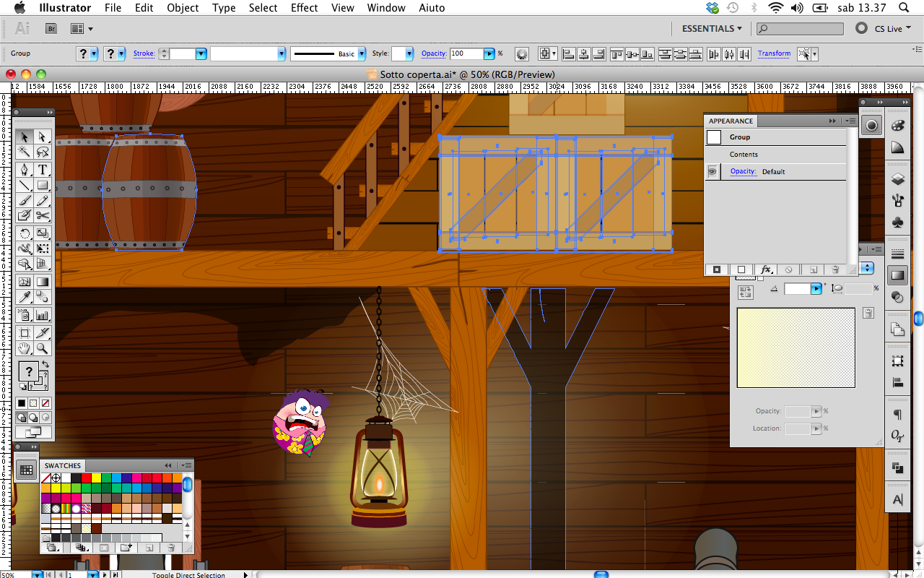The width and height of the screenshot is (924, 578).
Task: Activate the Eyedropper tool
Action: [x=25, y=297]
